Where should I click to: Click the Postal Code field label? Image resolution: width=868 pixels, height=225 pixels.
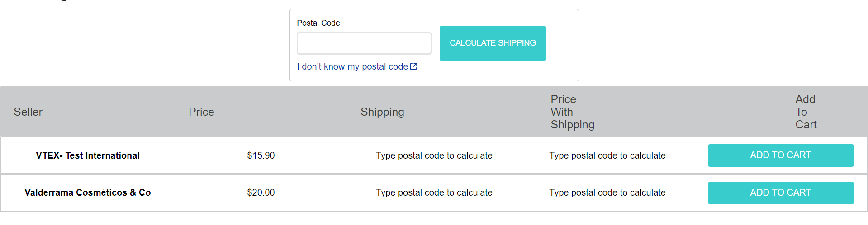coord(318,23)
